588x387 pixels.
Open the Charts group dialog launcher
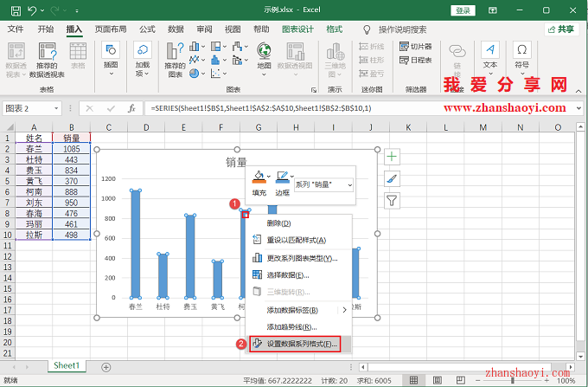coord(314,90)
